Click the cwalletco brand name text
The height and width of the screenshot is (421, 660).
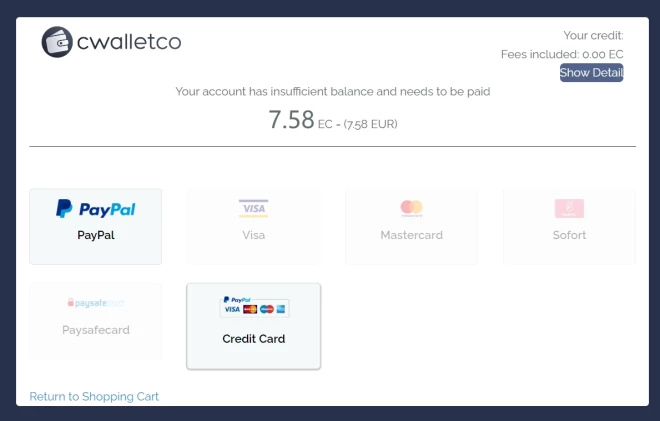click(x=131, y=43)
